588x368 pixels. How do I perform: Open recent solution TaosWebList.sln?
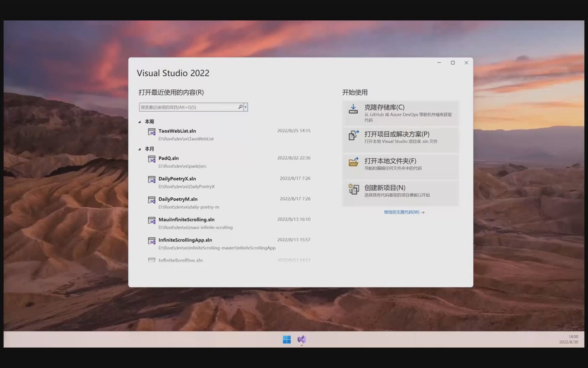(229, 135)
